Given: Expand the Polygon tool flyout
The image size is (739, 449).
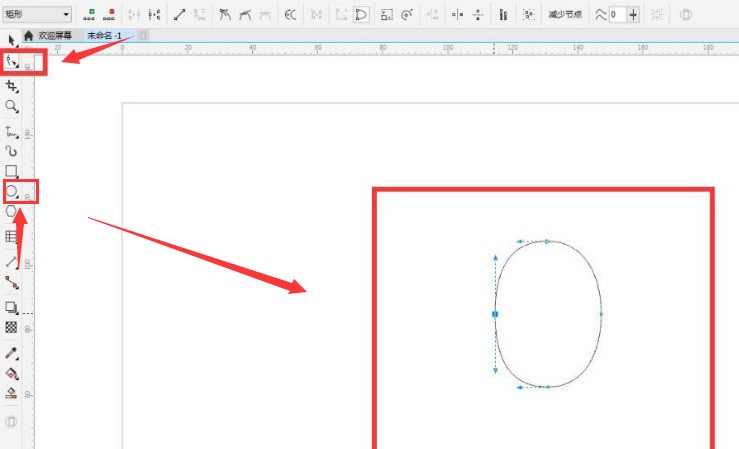Looking at the screenshot, I should (12, 211).
